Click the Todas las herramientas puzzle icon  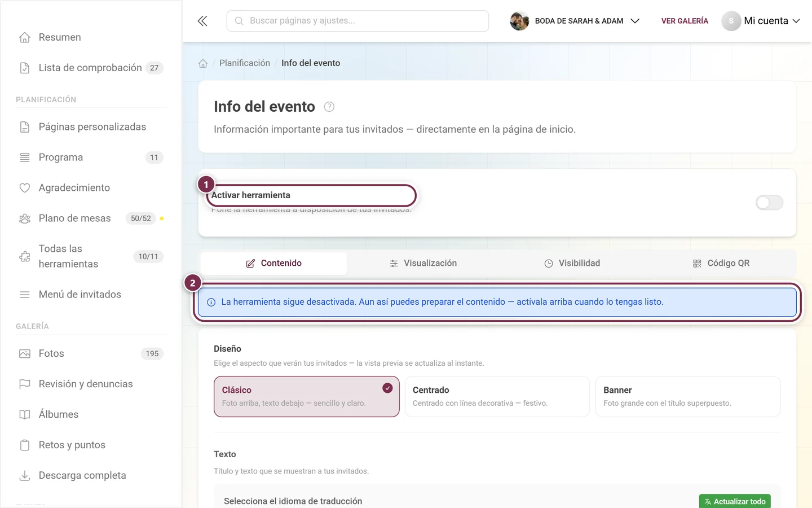[x=25, y=256]
